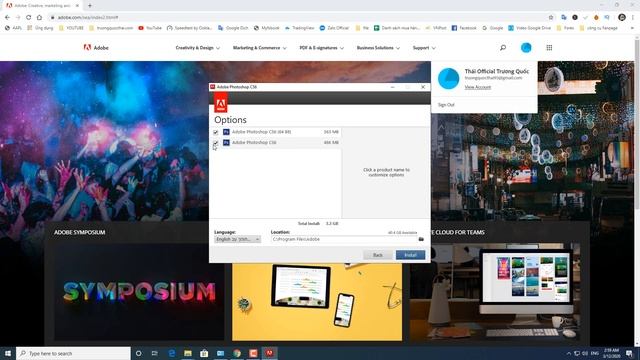Open the YOUTUBE bookmark folder
640x360 pixels.
[71, 28]
